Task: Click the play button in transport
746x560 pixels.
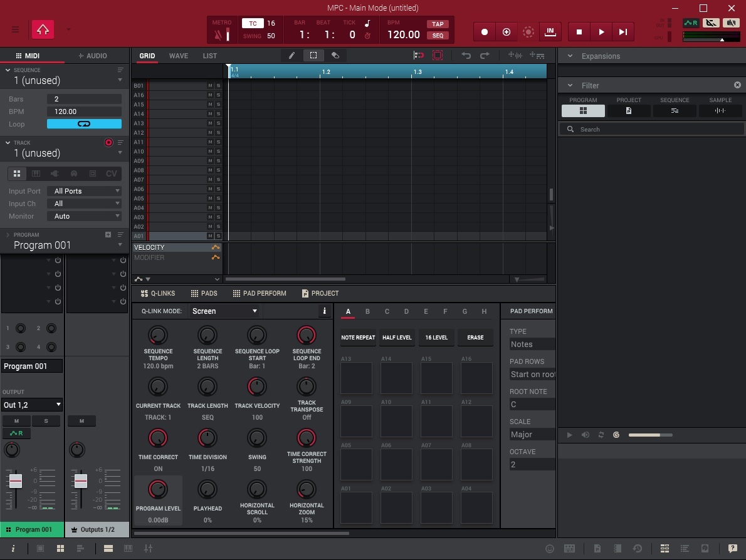Action: coord(601,32)
